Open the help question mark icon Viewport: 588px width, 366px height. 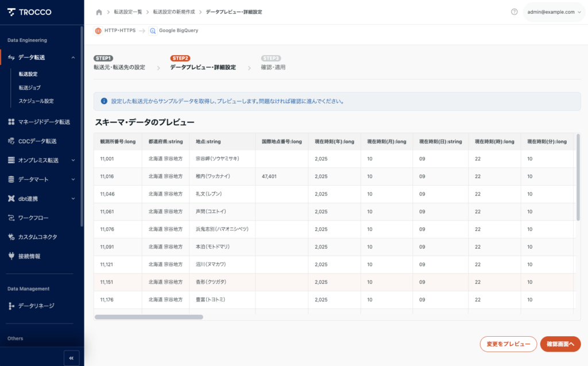coord(514,12)
